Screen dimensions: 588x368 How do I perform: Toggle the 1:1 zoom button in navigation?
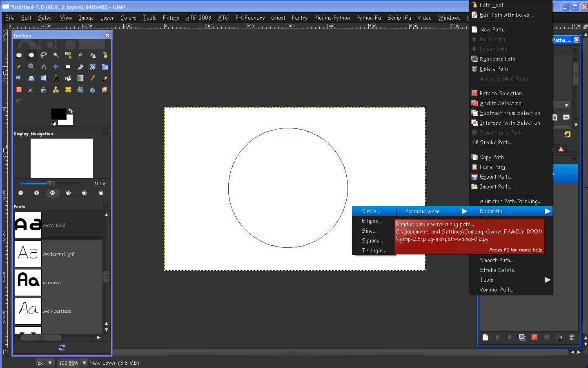pos(52,193)
